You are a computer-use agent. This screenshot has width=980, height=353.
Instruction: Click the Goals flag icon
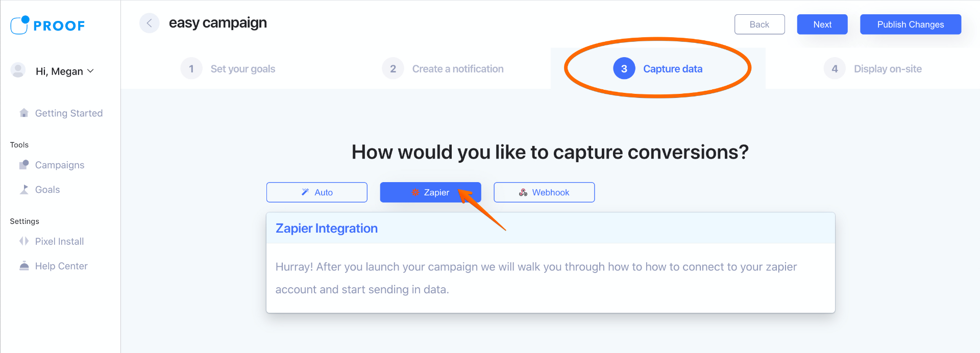coord(23,189)
